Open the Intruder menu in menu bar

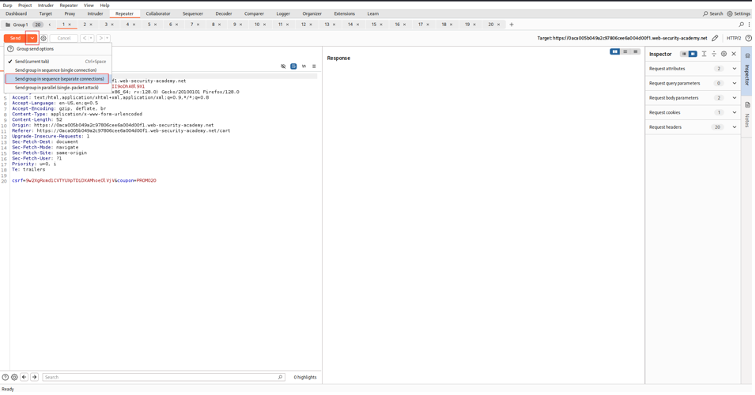point(46,5)
